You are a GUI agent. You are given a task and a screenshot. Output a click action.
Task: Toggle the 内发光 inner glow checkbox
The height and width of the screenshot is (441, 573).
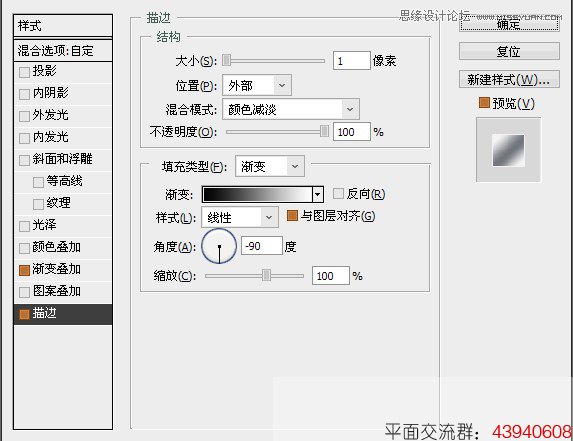click(x=24, y=138)
